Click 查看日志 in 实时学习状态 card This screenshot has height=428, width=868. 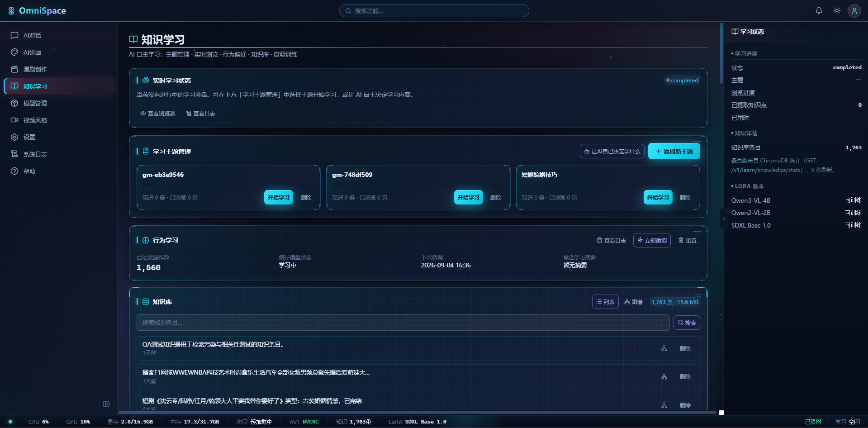pyautogui.click(x=200, y=114)
